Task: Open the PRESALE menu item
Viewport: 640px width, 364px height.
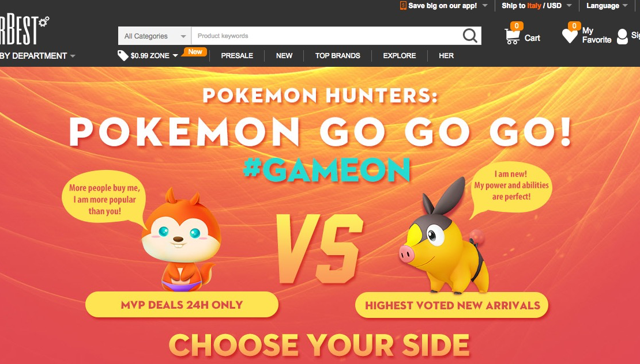Action: coord(237,56)
